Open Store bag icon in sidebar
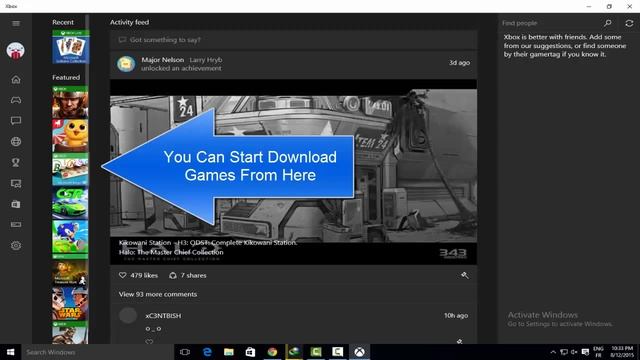 tap(16, 204)
